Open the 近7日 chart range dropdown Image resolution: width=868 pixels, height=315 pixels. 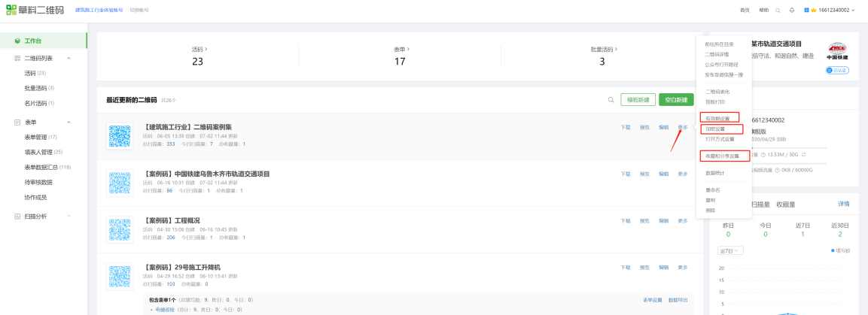coord(729,250)
